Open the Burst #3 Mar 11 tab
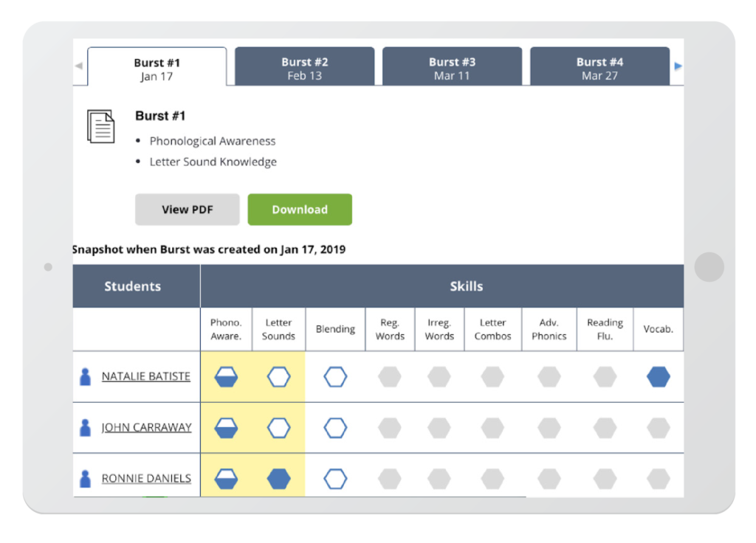 (452, 68)
